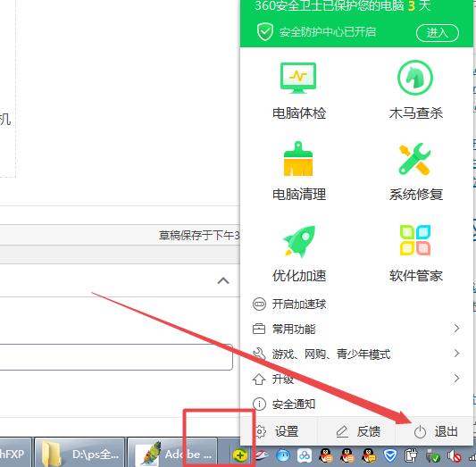Expand 游戏、网购、青少年模式 submenu arrow
This screenshot has height=467, width=476.
[x=456, y=353]
